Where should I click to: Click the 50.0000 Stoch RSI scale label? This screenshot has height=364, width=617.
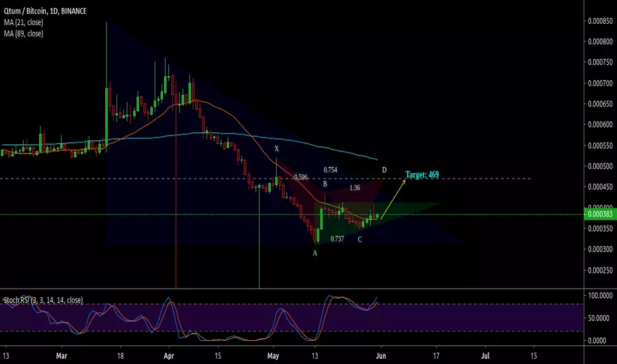[600, 318]
